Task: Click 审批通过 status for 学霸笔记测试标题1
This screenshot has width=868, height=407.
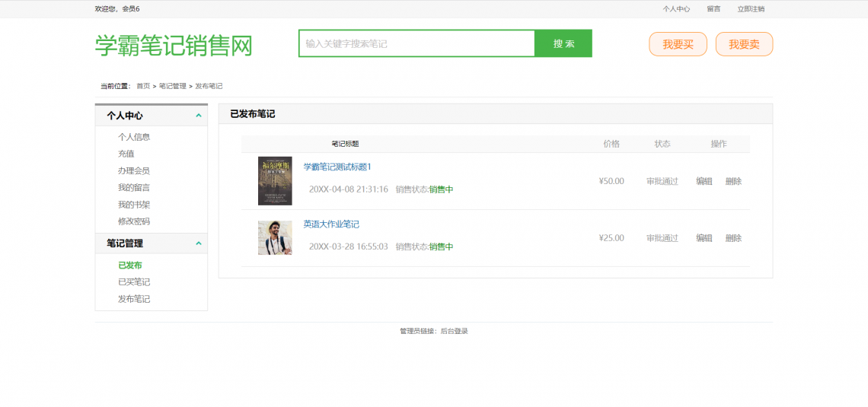Action: (x=662, y=181)
